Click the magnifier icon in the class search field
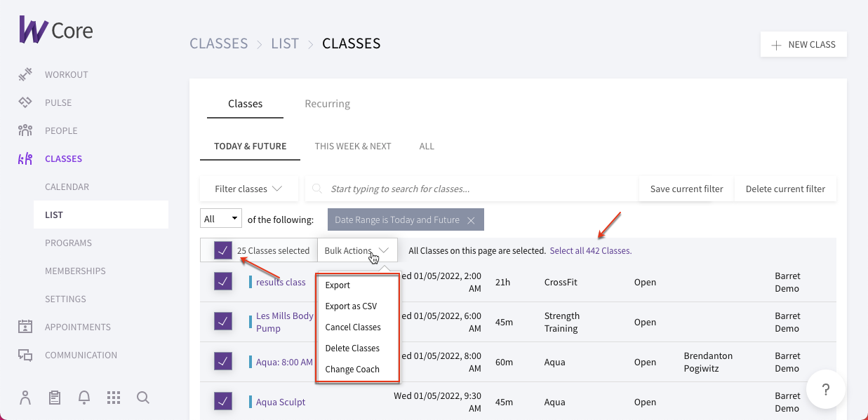The image size is (868, 420). [317, 189]
